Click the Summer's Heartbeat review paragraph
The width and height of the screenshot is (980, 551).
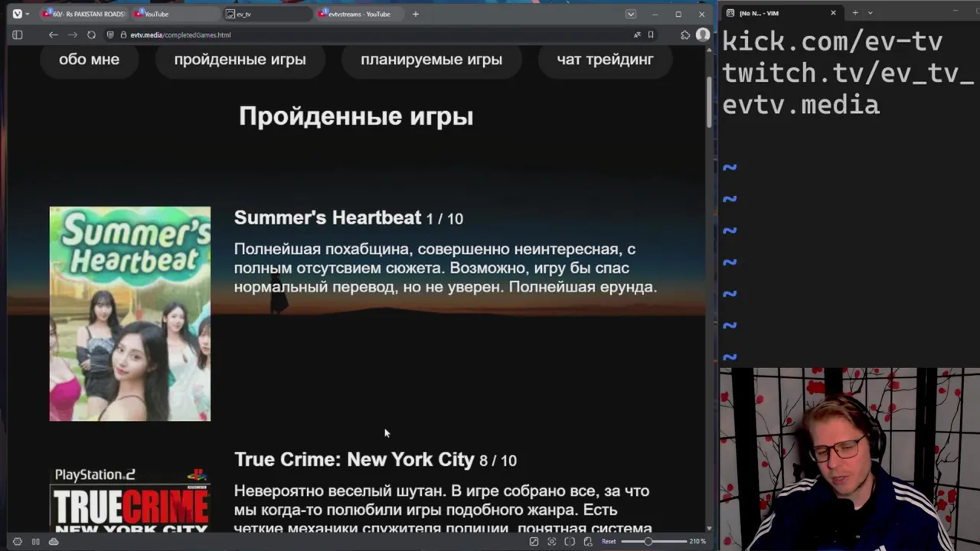pos(446,268)
